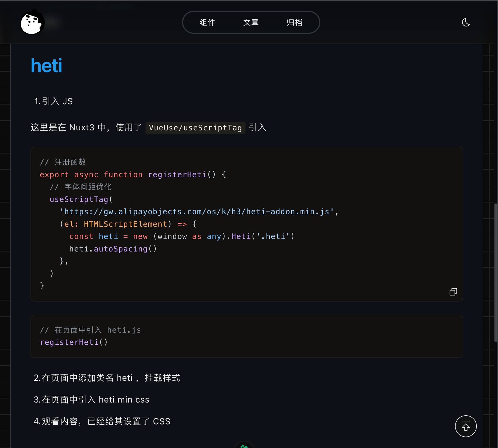Open the 组件 navigation tab

207,22
